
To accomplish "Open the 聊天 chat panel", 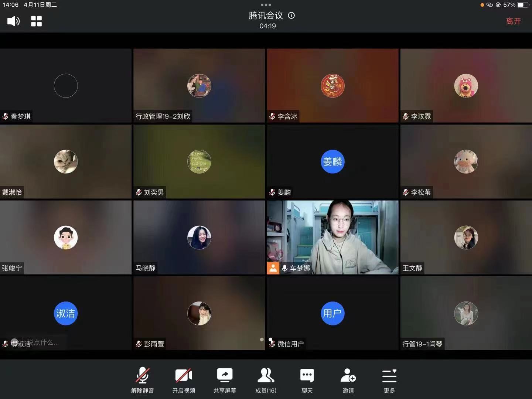I will (307, 380).
